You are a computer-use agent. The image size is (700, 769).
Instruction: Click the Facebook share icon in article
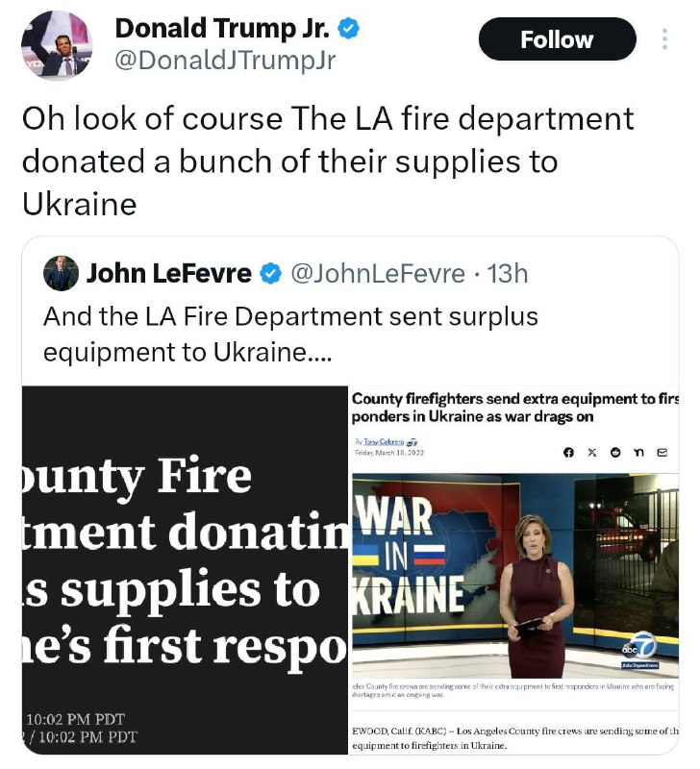(x=568, y=453)
